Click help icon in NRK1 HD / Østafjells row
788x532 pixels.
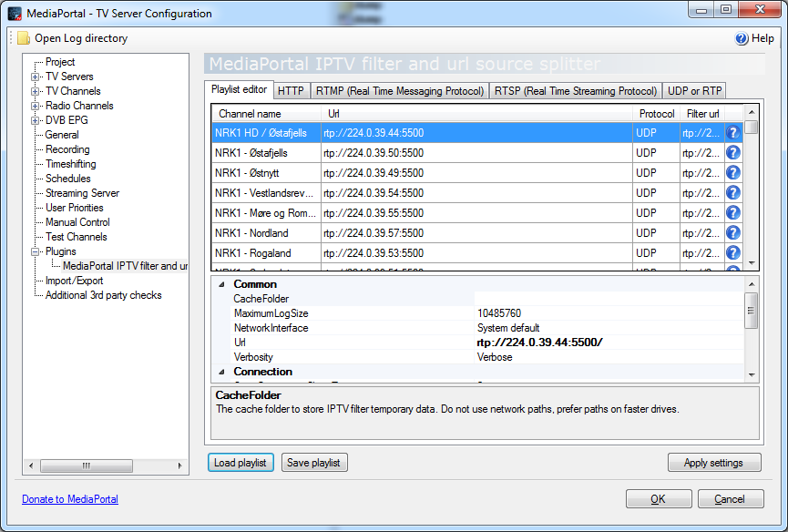[733, 133]
